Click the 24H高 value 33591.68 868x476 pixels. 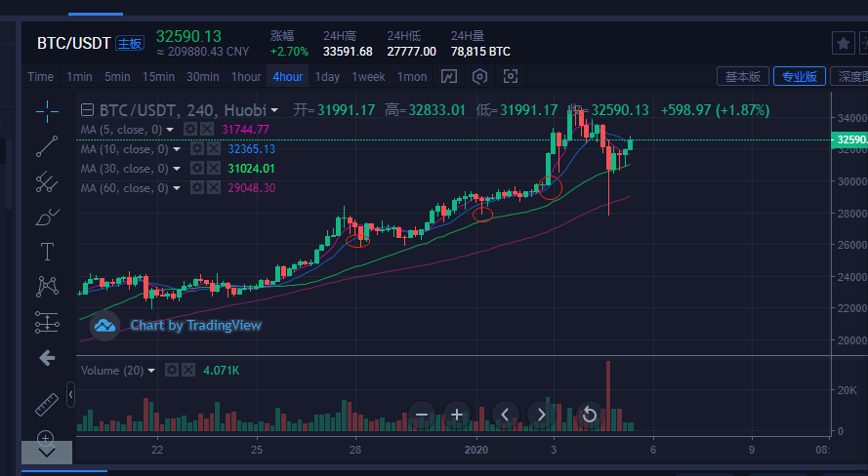[x=348, y=52]
